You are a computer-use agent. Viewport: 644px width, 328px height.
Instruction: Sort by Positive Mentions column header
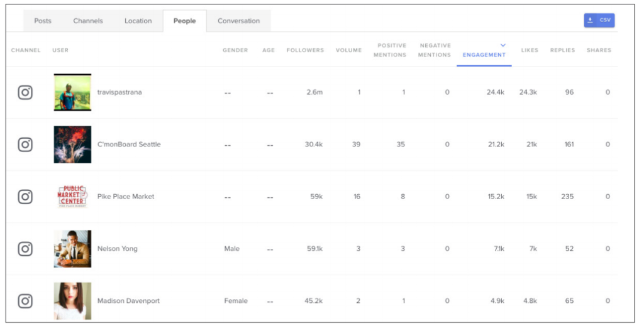tap(390, 50)
